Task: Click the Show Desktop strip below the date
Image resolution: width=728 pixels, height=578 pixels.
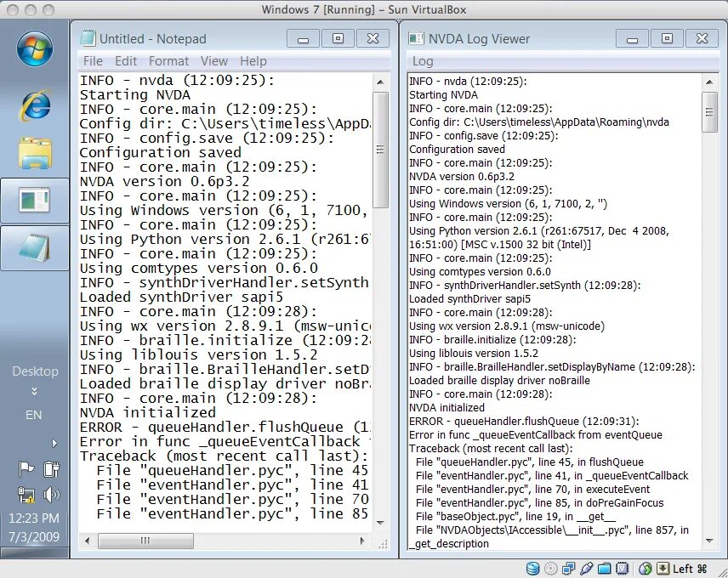Action: (x=34, y=553)
